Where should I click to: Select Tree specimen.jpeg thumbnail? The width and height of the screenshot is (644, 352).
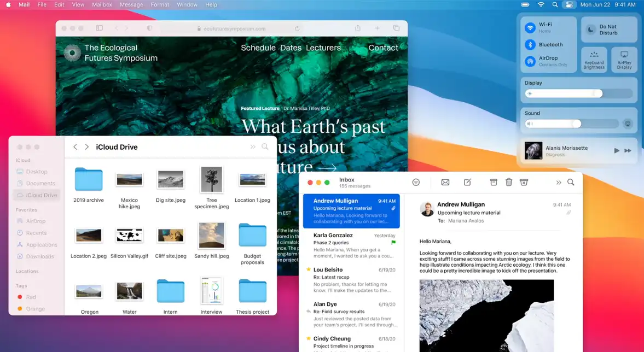click(x=212, y=179)
